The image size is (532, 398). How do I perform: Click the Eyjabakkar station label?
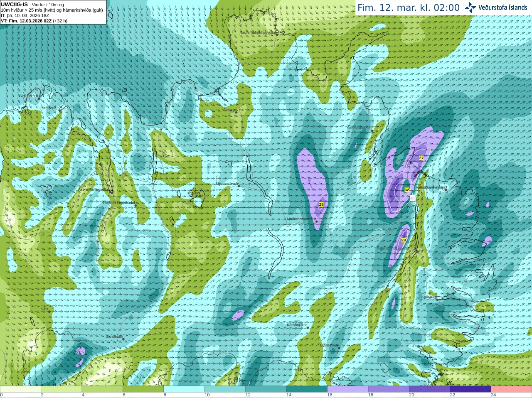point(330,345)
